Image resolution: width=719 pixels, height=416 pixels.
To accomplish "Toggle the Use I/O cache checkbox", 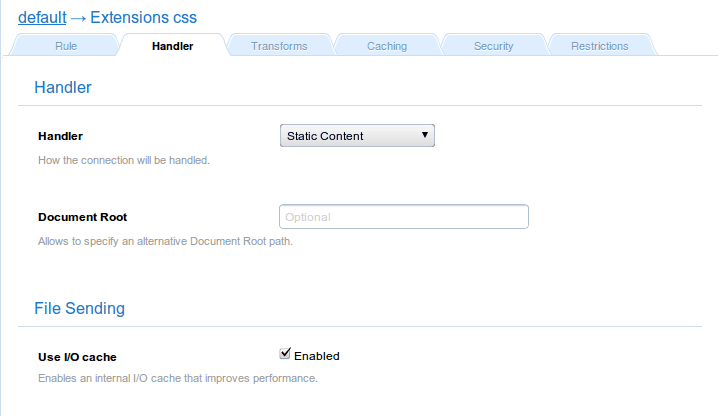I will pyautogui.click(x=285, y=353).
